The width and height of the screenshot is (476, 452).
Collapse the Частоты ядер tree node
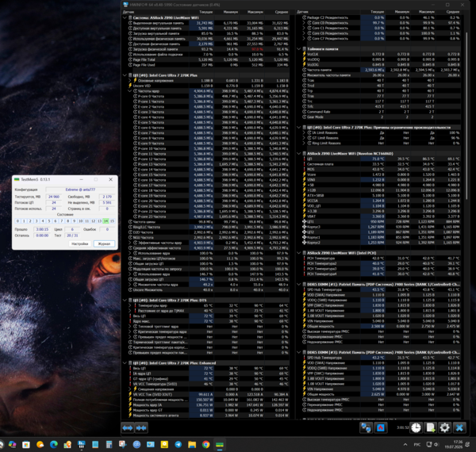[129, 91]
